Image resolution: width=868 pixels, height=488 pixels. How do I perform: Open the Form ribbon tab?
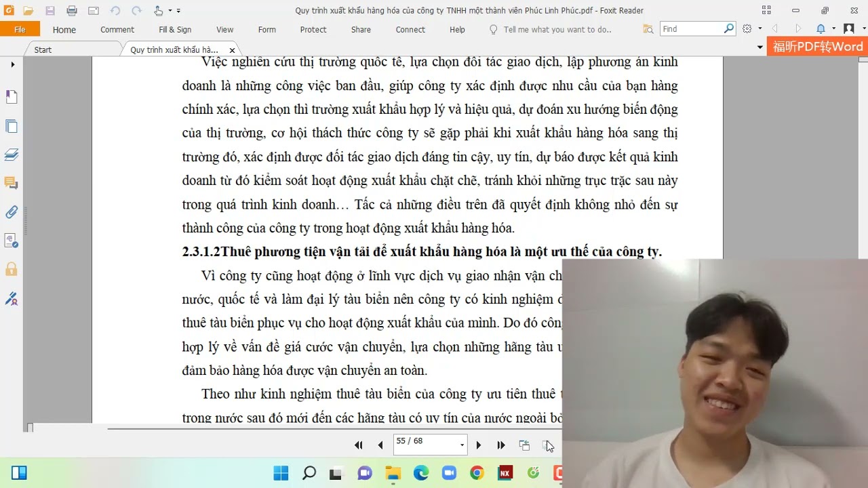[267, 29]
